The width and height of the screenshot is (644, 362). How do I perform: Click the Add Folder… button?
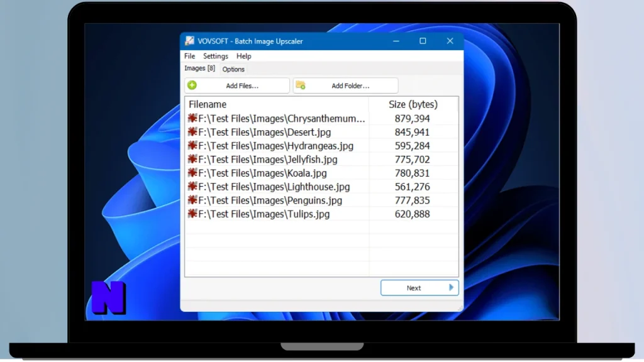coord(345,85)
